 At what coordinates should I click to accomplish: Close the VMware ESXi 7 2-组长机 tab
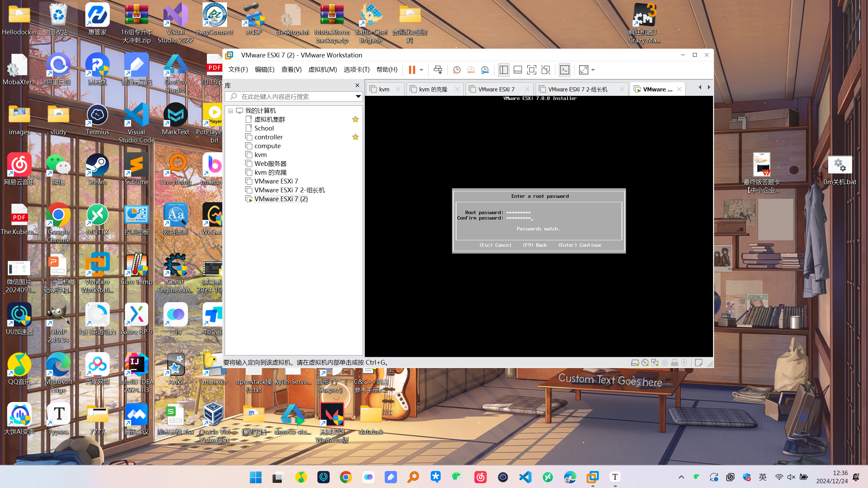(x=622, y=89)
